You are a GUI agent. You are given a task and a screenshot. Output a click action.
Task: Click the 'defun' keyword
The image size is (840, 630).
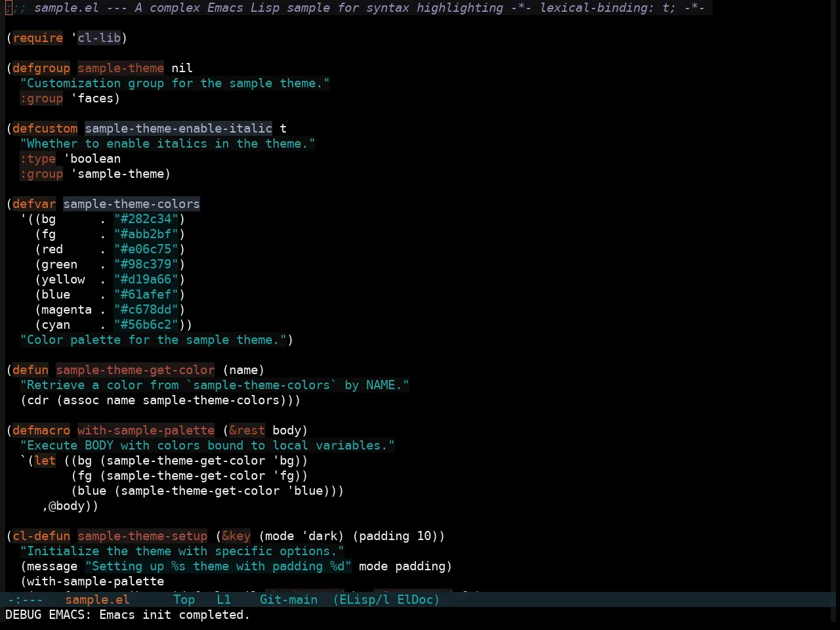coord(31,370)
